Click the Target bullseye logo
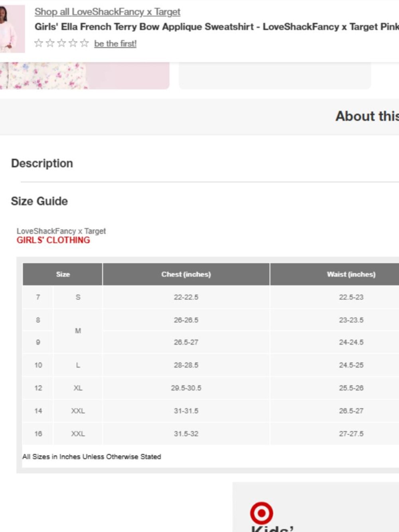The image size is (399, 532). (262, 513)
